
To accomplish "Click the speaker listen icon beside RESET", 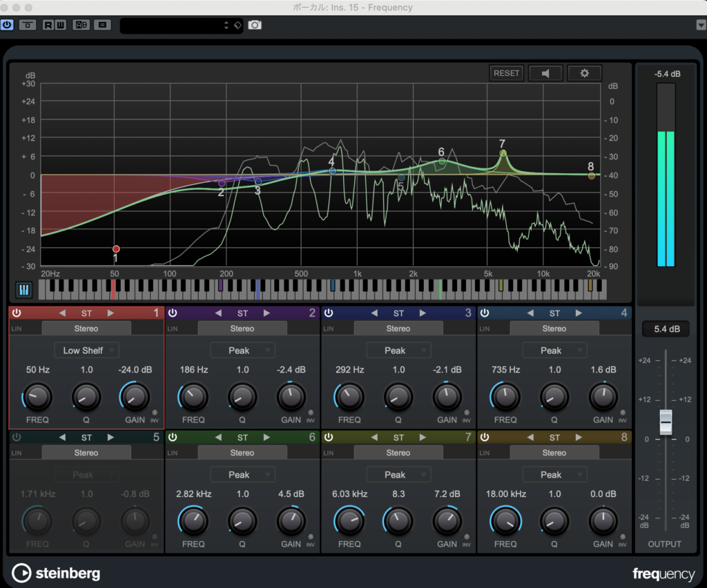I will click(545, 73).
